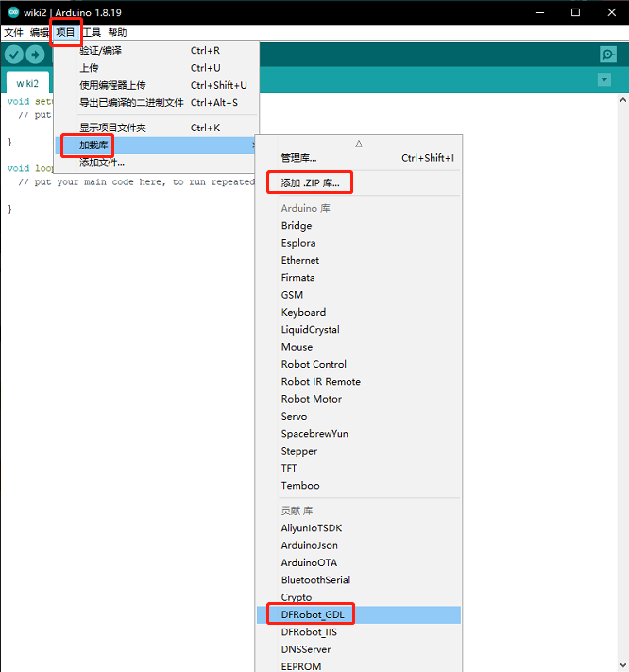Include the Firmata library
This screenshot has width=629, height=672.
point(359,277)
